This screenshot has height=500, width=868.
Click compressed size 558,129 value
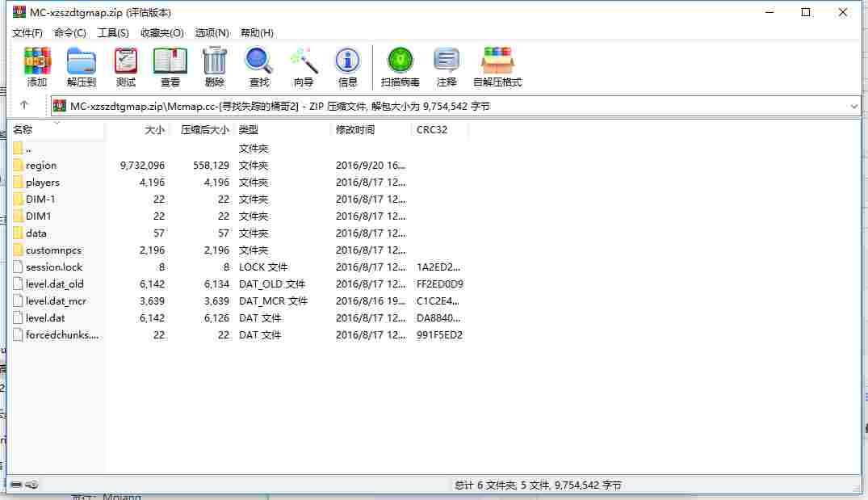tap(211, 165)
